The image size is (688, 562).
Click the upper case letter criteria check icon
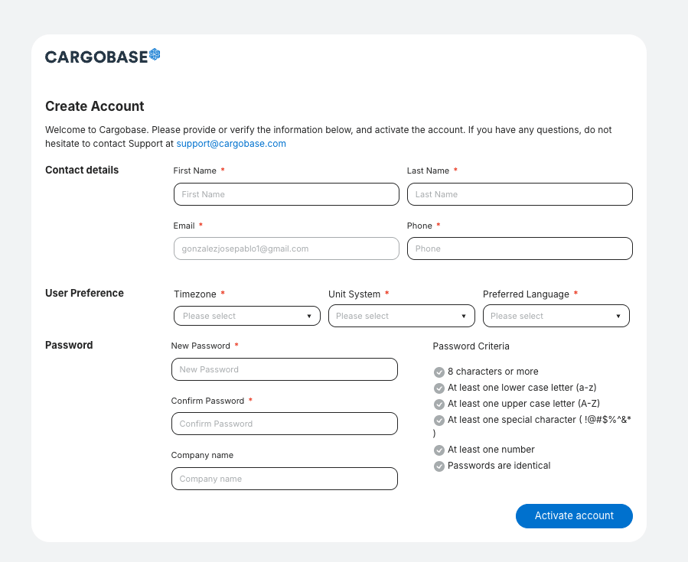(439, 404)
